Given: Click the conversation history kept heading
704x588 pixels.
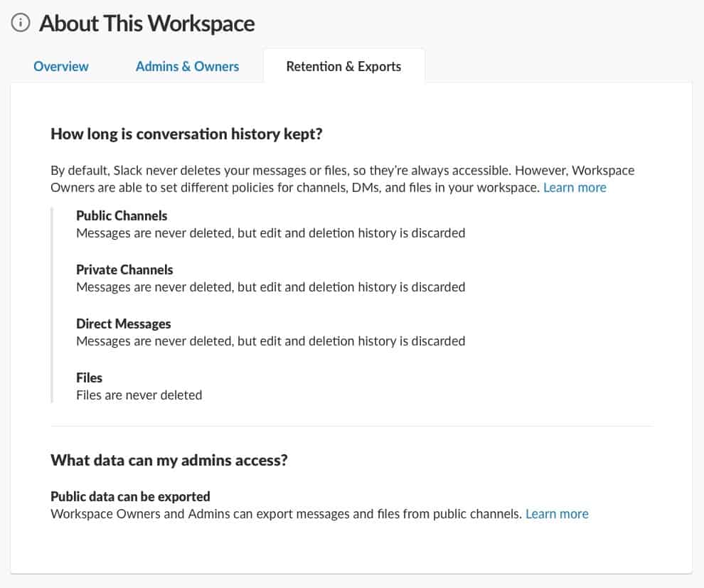Looking at the screenshot, I should tap(186, 134).
